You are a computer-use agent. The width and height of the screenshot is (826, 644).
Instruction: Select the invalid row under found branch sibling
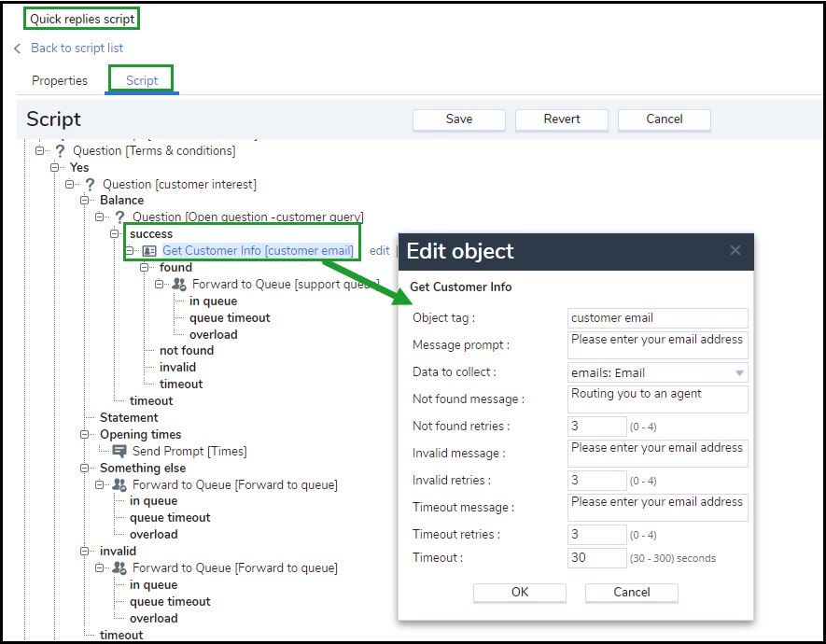pyautogui.click(x=177, y=368)
